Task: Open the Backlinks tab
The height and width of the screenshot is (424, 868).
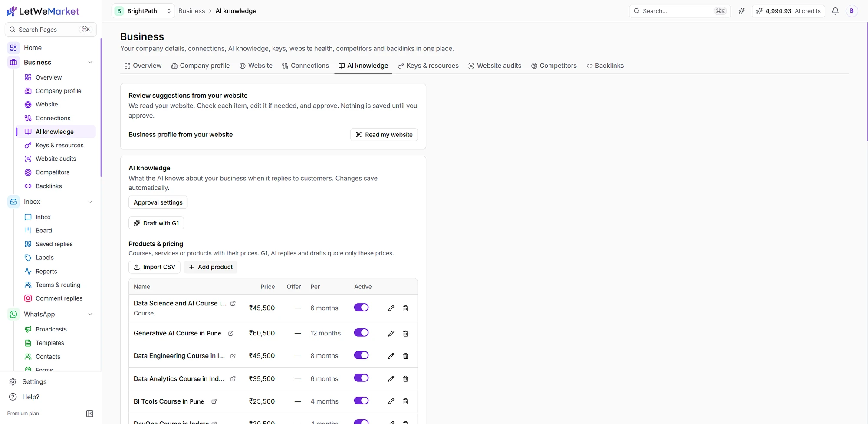Action: pyautogui.click(x=605, y=66)
